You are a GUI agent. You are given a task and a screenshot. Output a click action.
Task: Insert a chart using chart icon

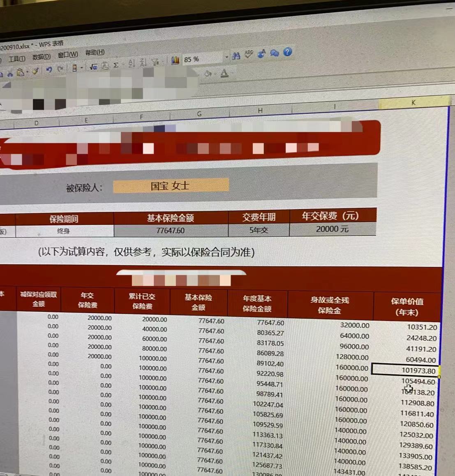point(176,60)
